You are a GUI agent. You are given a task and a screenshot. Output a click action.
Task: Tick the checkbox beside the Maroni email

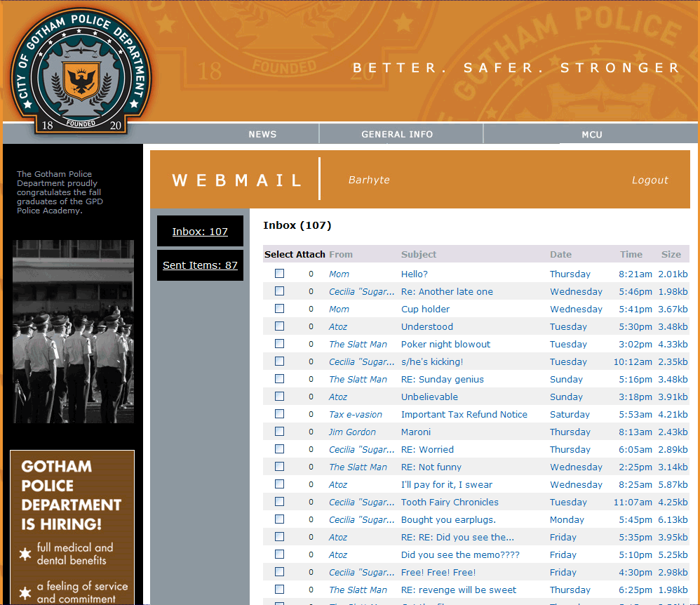279,431
